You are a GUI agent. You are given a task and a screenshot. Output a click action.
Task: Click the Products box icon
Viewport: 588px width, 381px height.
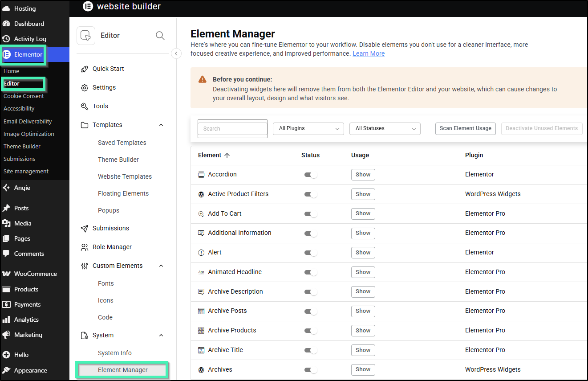pyautogui.click(x=6, y=289)
